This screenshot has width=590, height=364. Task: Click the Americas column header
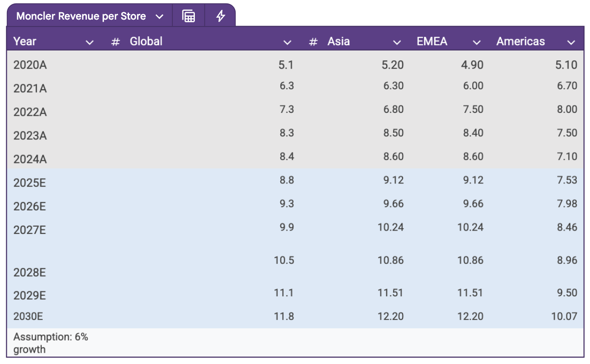click(x=520, y=42)
